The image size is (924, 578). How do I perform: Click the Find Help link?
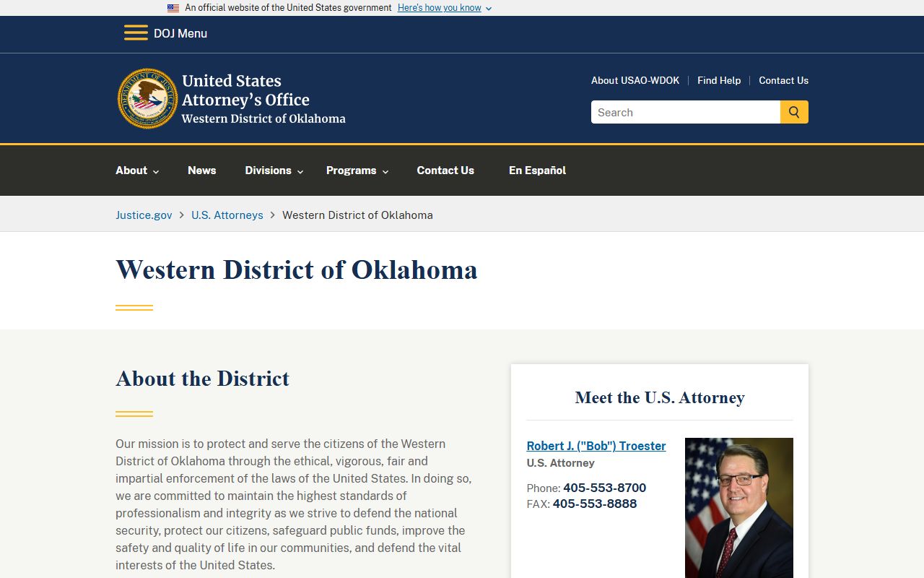[x=719, y=80]
